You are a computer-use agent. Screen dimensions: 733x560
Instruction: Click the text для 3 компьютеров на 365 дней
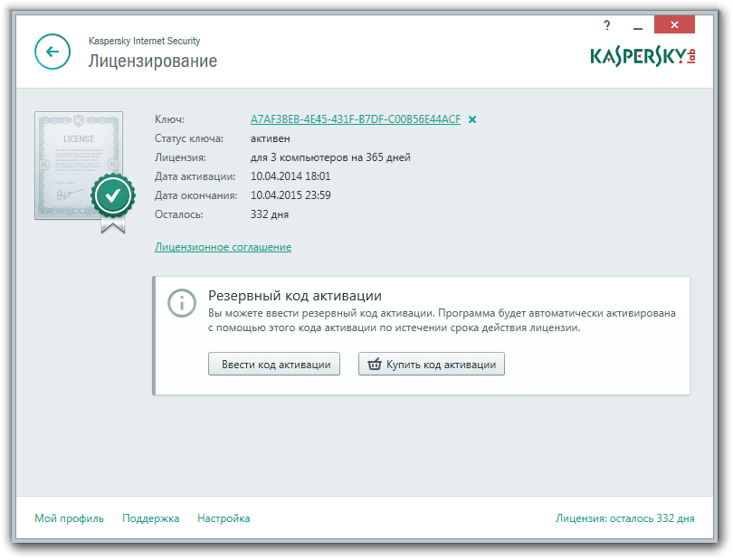pos(330,157)
